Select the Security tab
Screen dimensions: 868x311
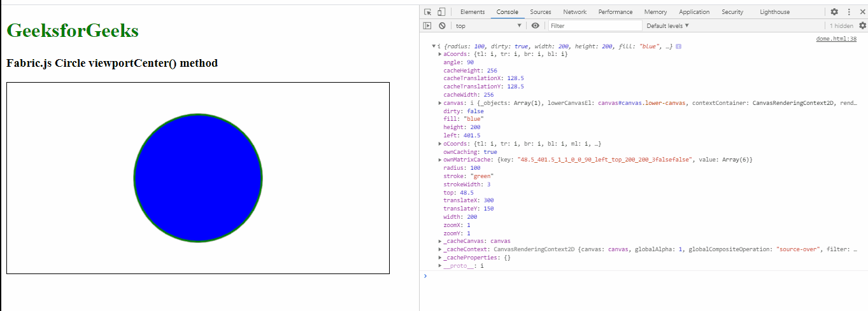[732, 12]
